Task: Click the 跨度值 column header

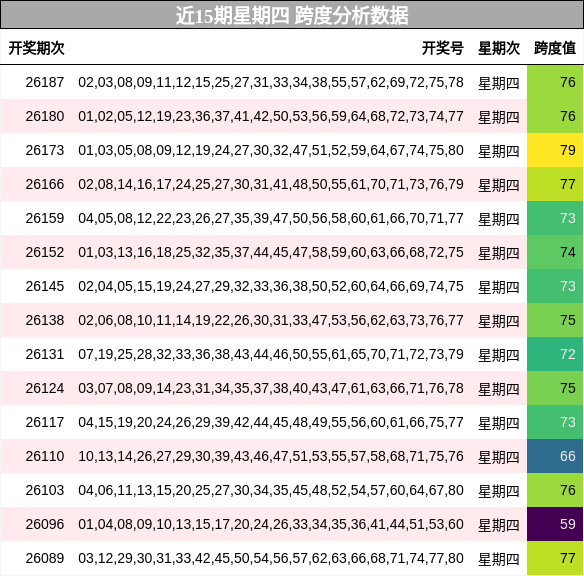Action: tap(555, 48)
